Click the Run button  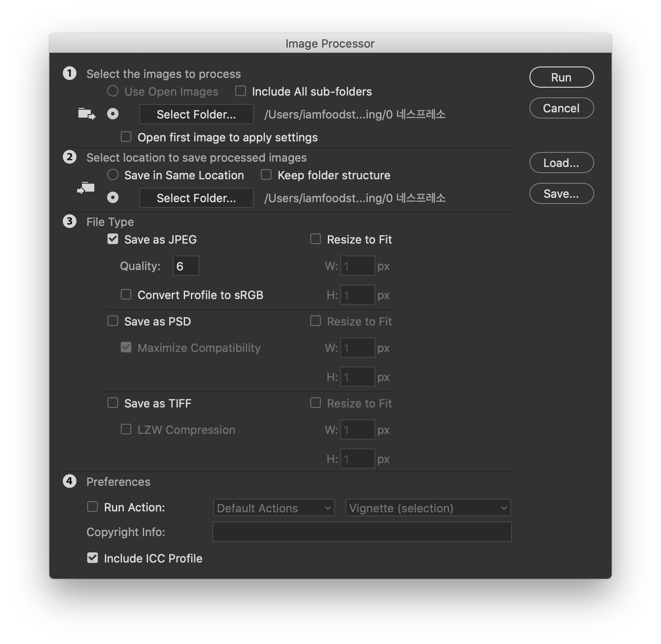click(561, 77)
